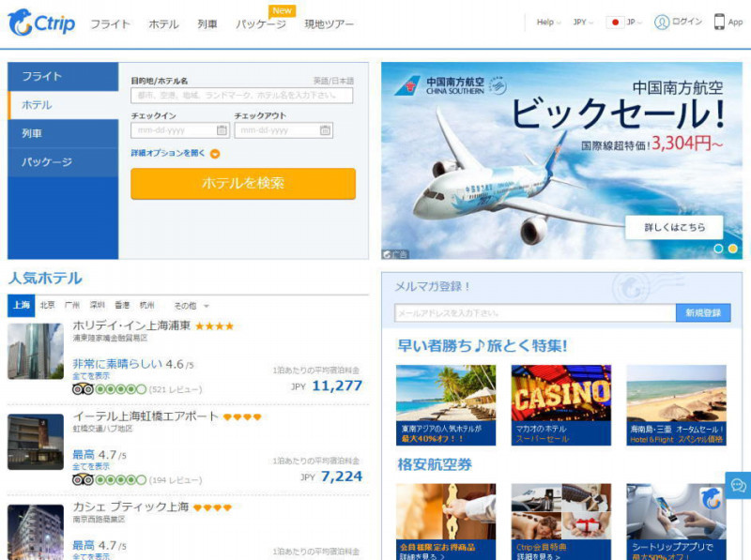
Task: Open カシェ ブティック hotel thumbnail
Action: [36, 532]
